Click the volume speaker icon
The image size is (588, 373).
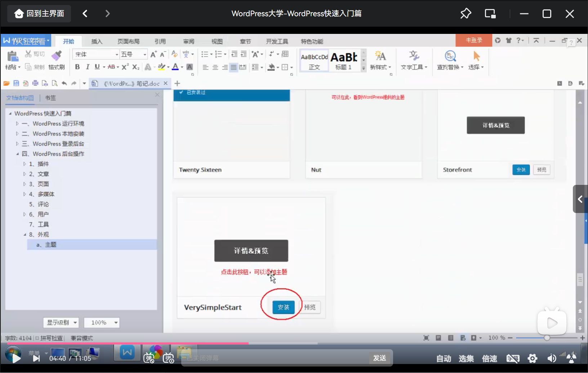[552, 359]
